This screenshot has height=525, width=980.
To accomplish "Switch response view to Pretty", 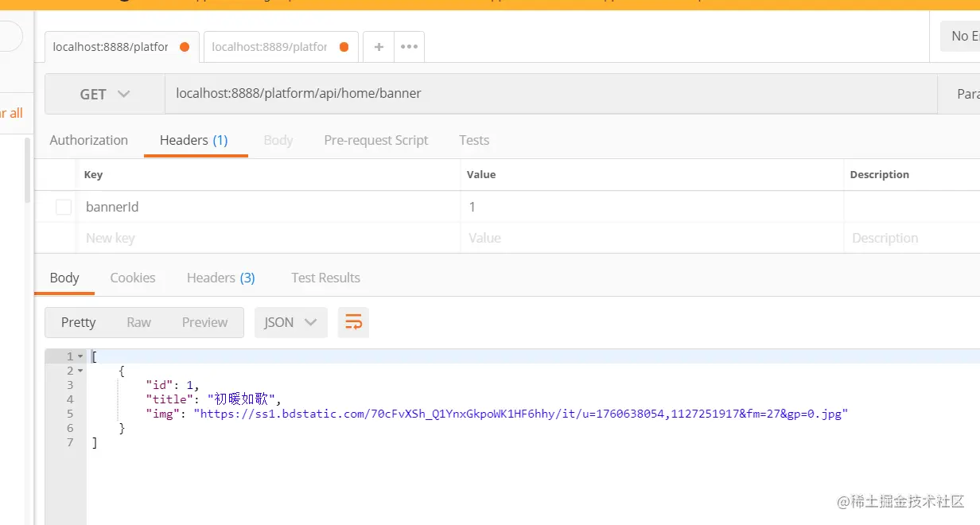I will coord(78,322).
